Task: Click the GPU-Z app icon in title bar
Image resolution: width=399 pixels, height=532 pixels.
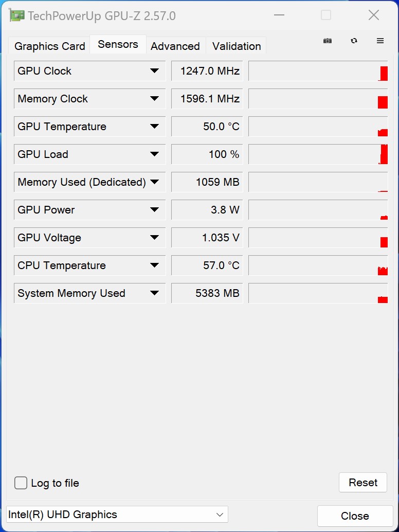Action: (x=17, y=15)
